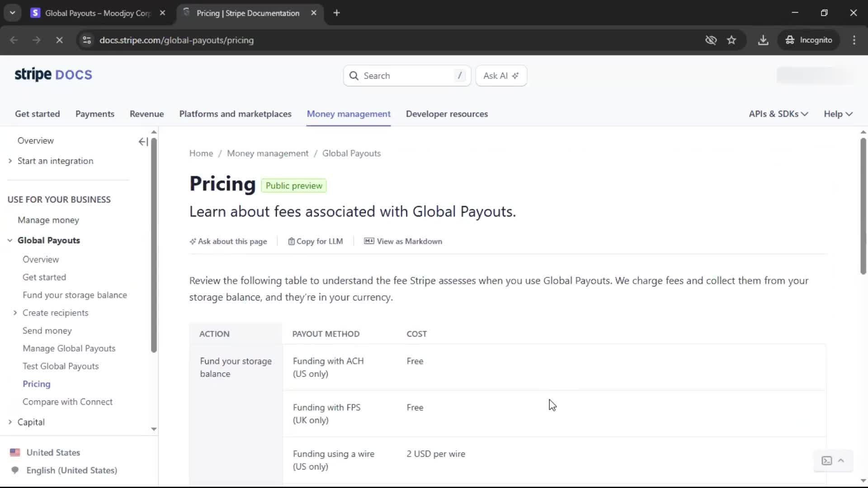This screenshot has width=868, height=488.
Task: Open View as Markdown
Action: pos(403,241)
